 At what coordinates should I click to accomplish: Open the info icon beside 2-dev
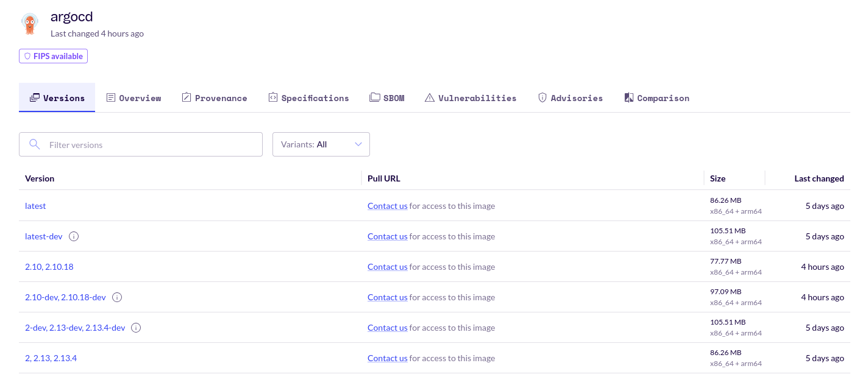click(135, 327)
